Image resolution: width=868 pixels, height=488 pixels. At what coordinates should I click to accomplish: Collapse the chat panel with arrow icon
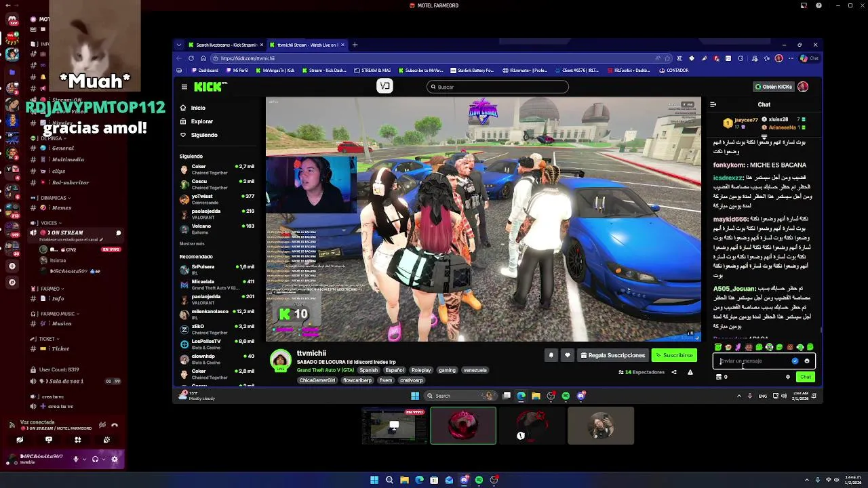(x=713, y=104)
